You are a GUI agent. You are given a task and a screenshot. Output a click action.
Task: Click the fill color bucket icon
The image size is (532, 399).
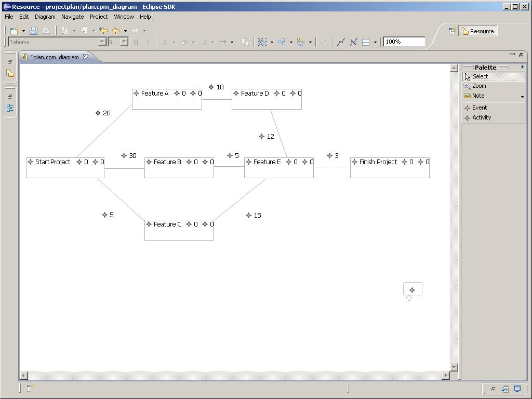coord(184,43)
